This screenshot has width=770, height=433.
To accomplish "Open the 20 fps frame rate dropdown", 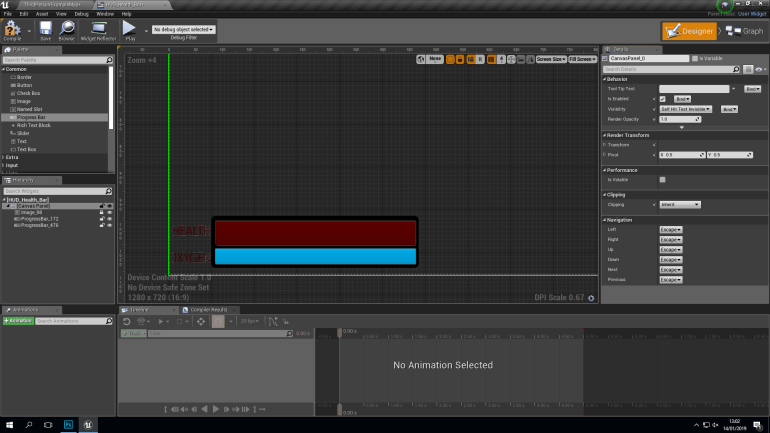I will point(249,321).
